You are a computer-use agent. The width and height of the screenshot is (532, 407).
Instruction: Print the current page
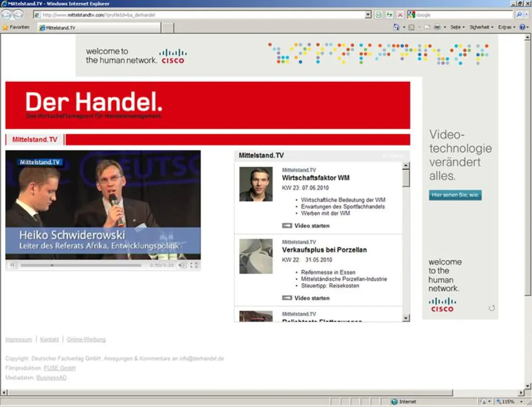pyautogui.click(x=437, y=27)
